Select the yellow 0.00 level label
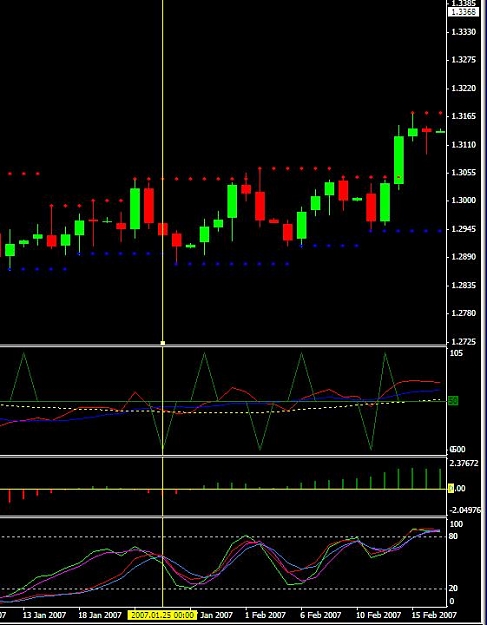The height and width of the screenshot is (625, 487). click(457, 488)
